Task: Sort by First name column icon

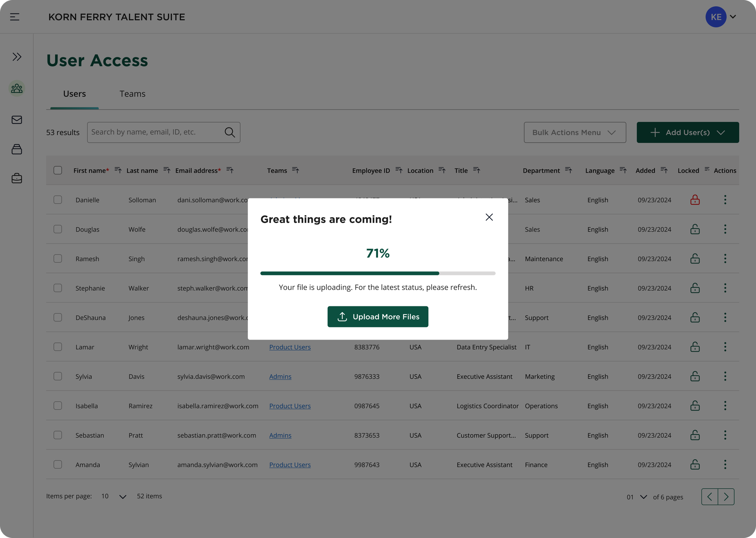Action: click(118, 170)
